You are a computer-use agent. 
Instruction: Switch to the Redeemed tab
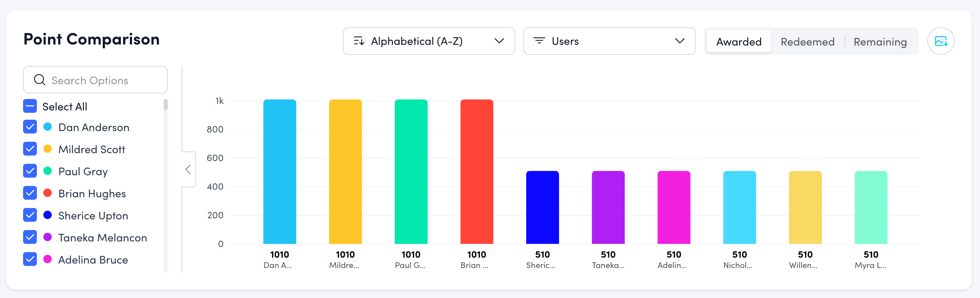(x=807, y=41)
